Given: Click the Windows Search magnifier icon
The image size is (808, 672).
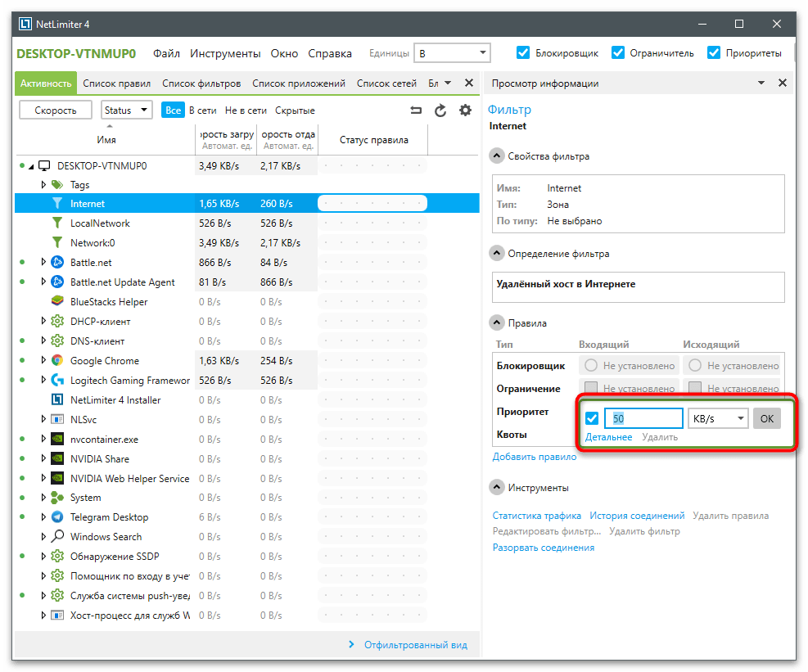Looking at the screenshot, I should click(x=57, y=536).
